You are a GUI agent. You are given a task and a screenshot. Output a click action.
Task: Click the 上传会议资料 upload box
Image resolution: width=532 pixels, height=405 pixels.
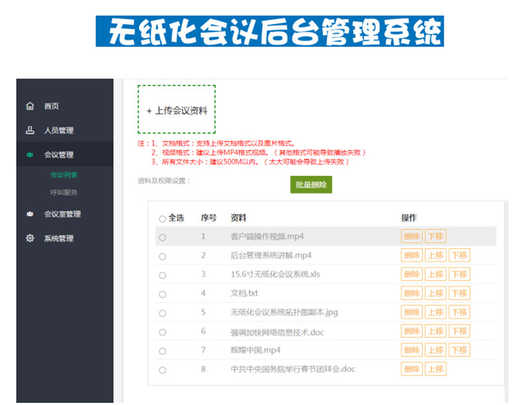[x=177, y=110]
